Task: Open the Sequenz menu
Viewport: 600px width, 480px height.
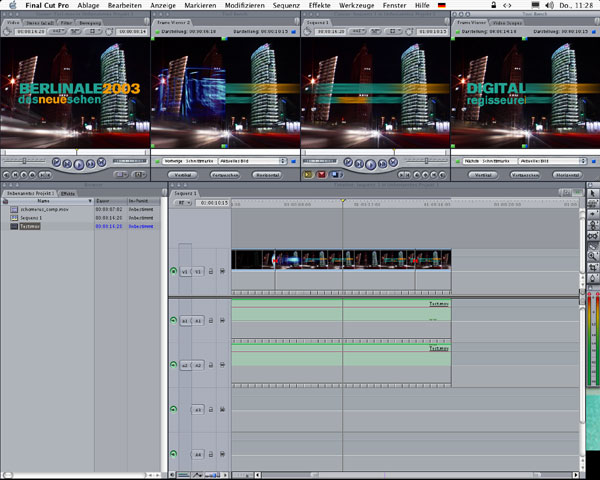Action: click(x=286, y=5)
